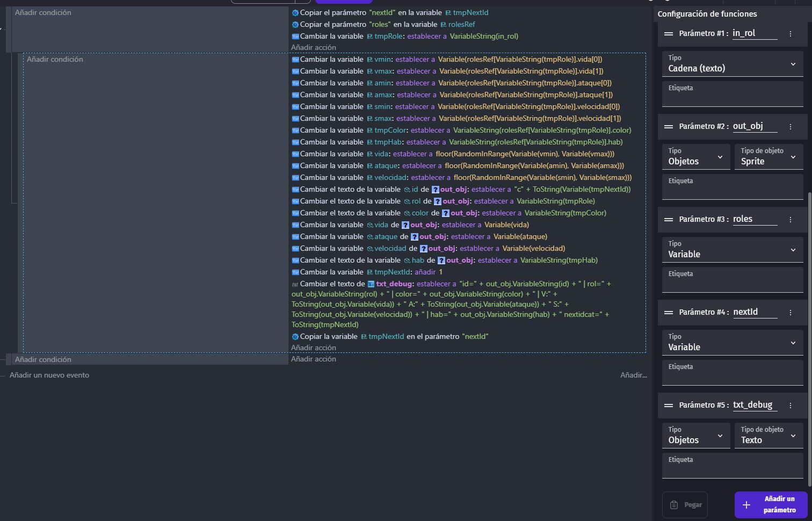Grab the drag handle of Parámetro #2
Viewport: 812px width, 521px height.
pos(669,126)
